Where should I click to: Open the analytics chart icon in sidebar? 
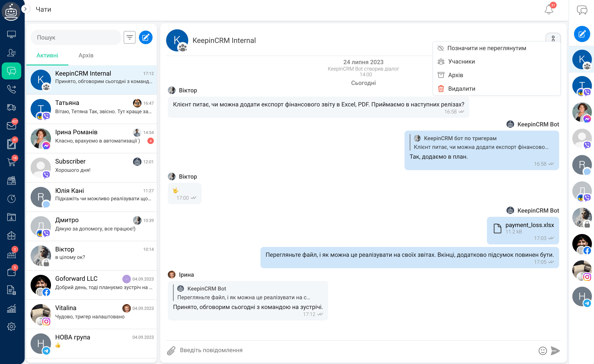11,308
